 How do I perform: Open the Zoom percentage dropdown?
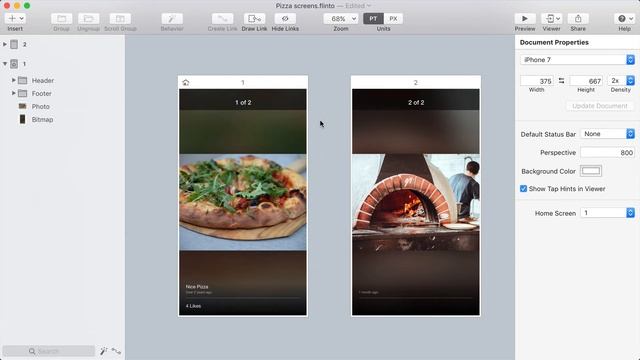tap(341, 18)
